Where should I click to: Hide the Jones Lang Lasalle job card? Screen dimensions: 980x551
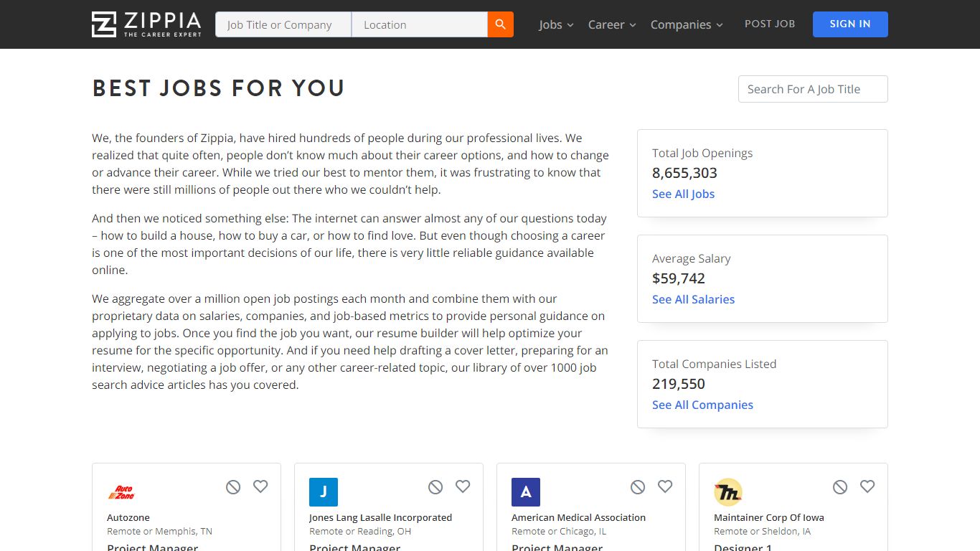click(435, 487)
